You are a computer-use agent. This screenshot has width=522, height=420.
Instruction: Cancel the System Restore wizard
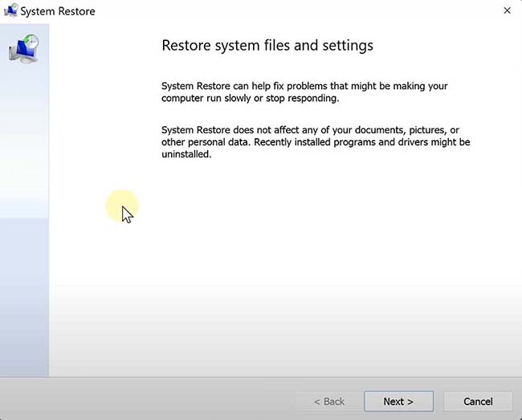[x=478, y=402]
